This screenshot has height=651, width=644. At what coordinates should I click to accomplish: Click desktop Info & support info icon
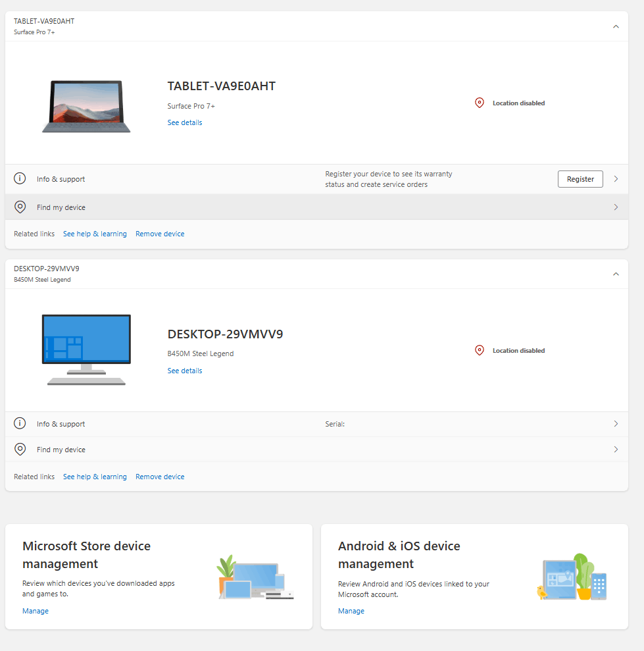[x=20, y=423]
